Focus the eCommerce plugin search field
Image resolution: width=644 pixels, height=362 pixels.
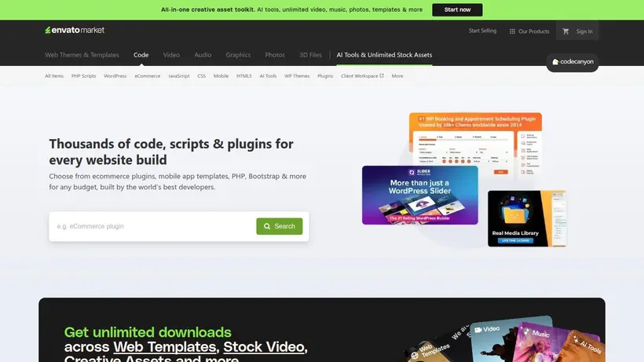pos(154,226)
